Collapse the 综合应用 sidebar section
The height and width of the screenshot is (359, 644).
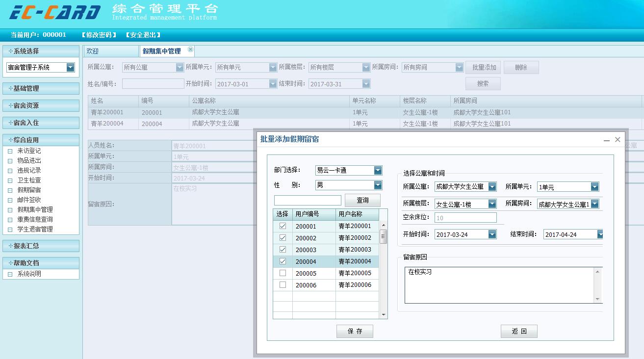click(41, 140)
